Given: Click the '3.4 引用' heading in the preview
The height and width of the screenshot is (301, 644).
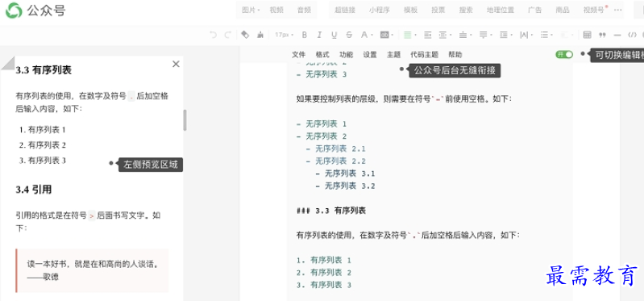Looking at the screenshot, I should 34,190.
